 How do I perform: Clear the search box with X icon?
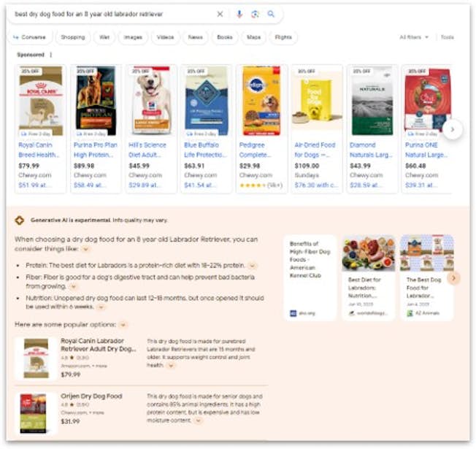[x=220, y=14]
